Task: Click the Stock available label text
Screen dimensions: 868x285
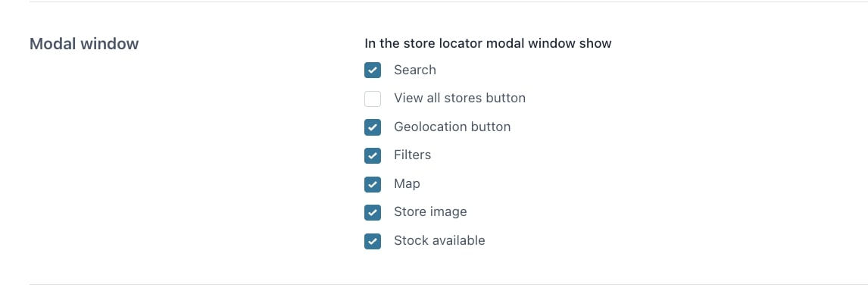Action: tap(439, 240)
